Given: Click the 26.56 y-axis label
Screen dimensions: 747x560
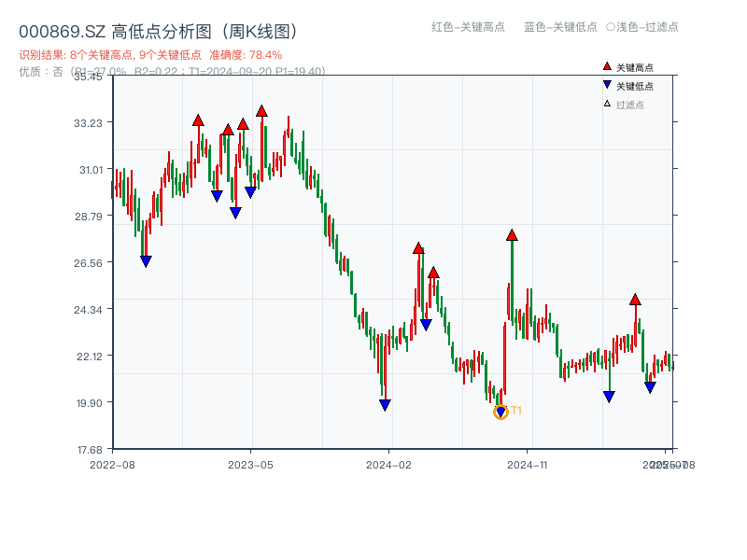Looking at the screenshot, I should click(88, 263).
